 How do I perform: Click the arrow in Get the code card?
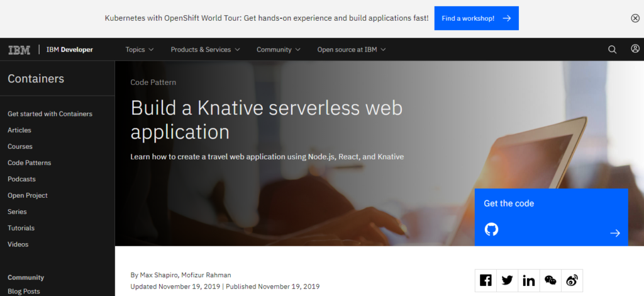615,233
